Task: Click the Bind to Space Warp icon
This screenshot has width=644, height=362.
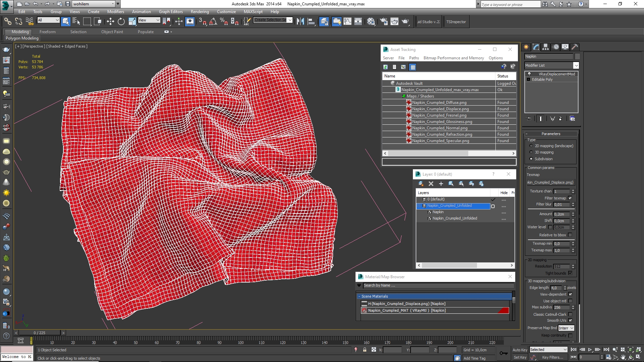Action: pos(30,21)
